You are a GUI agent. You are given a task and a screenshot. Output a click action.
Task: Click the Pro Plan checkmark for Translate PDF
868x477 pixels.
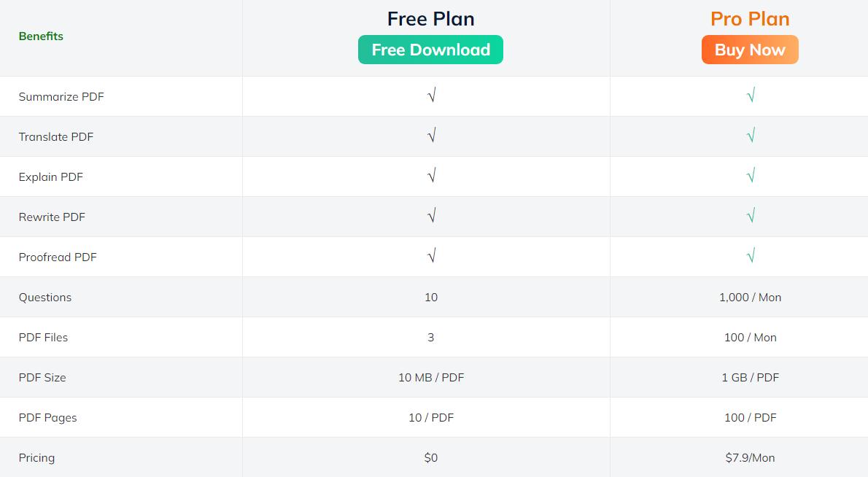750,135
